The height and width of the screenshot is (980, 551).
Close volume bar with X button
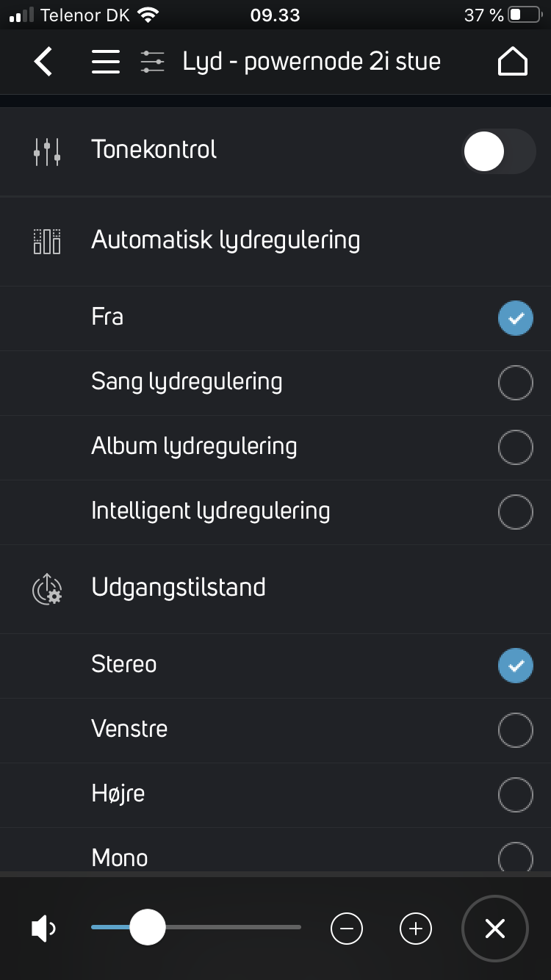click(x=494, y=929)
